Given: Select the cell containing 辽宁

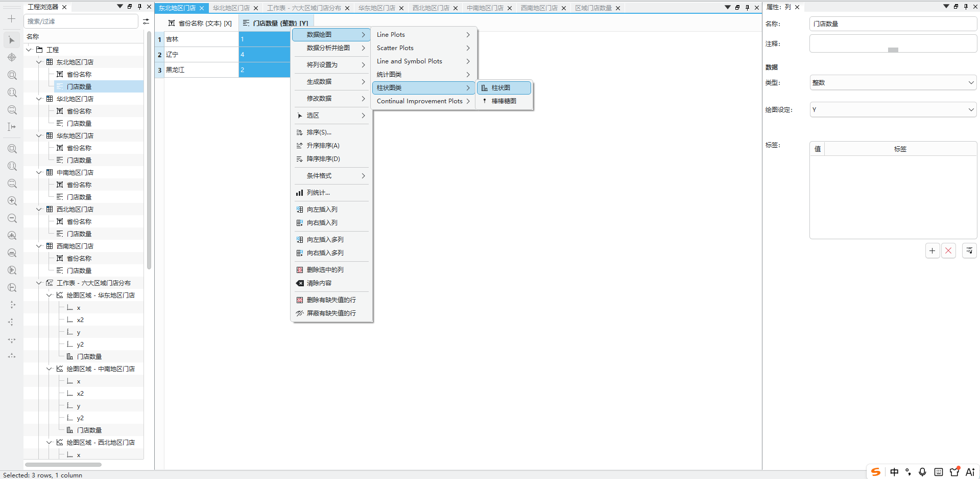Looking at the screenshot, I should click(x=201, y=55).
